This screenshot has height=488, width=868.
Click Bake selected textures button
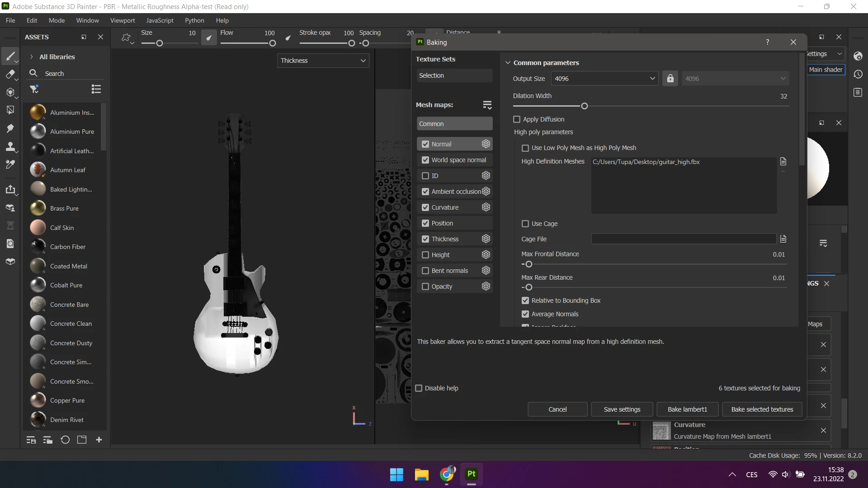[762, 409]
